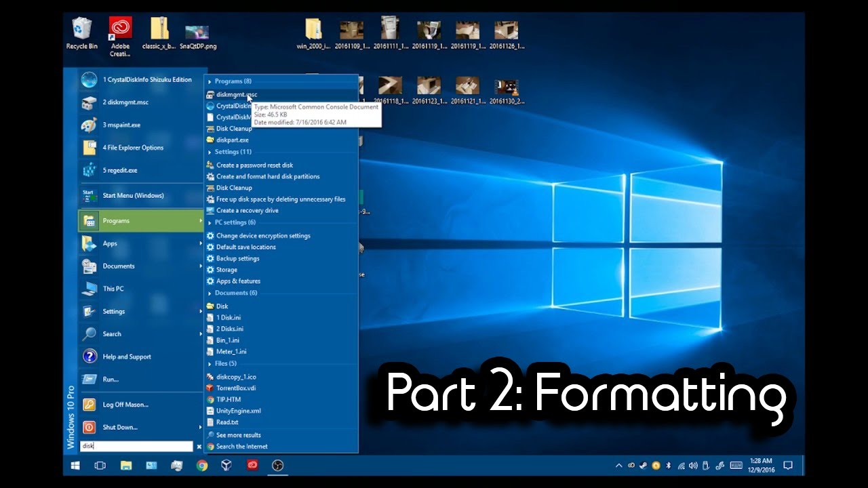Viewport: 868px width, 488px height.
Task: Expand the Apps submenu arrow
Action: [200, 243]
